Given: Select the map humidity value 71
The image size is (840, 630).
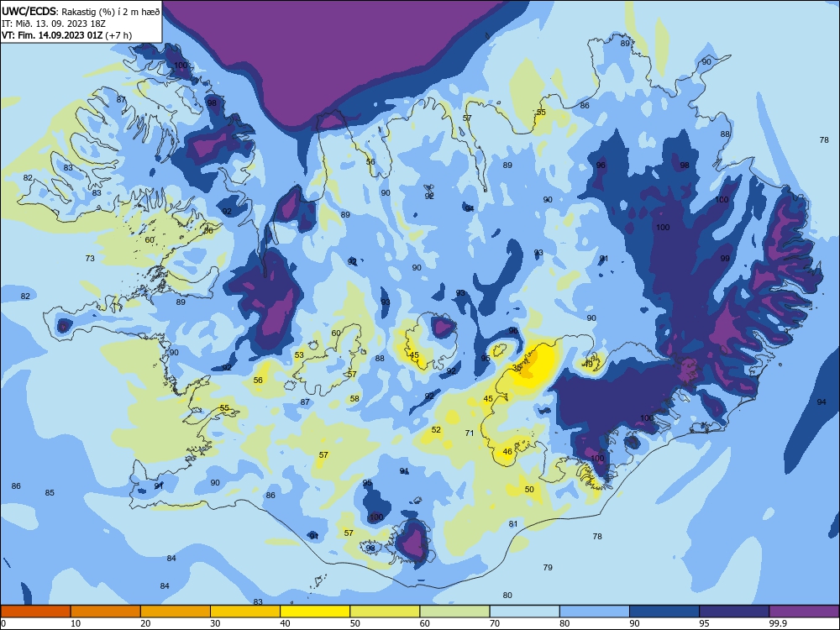Looking at the screenshot, I should click(470, 433).
